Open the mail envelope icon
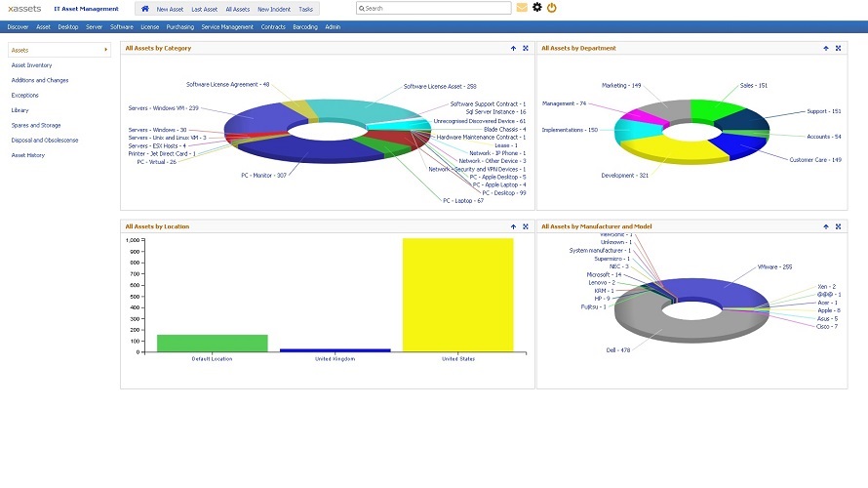The height and width of the screenshot is (488, 868). (x=522, y=8)
